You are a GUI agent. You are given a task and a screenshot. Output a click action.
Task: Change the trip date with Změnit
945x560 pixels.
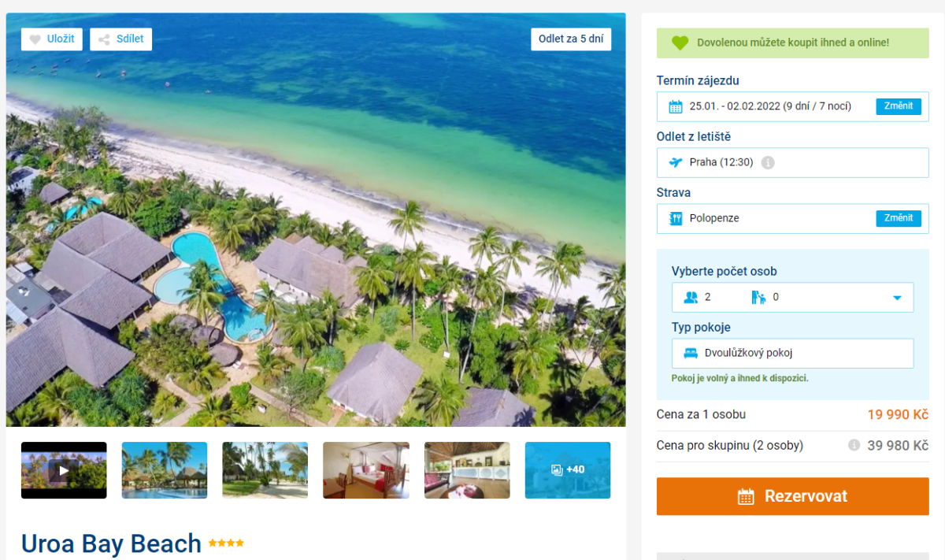tap(898, 106)
